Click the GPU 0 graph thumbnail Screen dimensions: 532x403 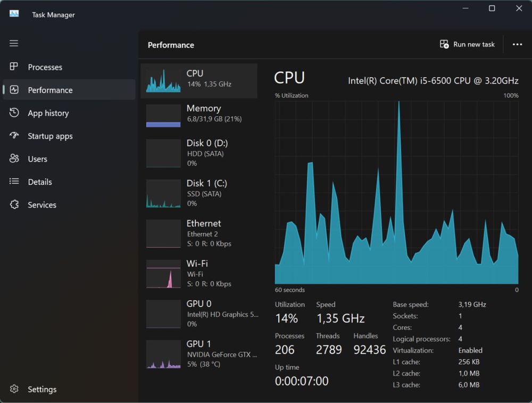(x=163, y=314)
